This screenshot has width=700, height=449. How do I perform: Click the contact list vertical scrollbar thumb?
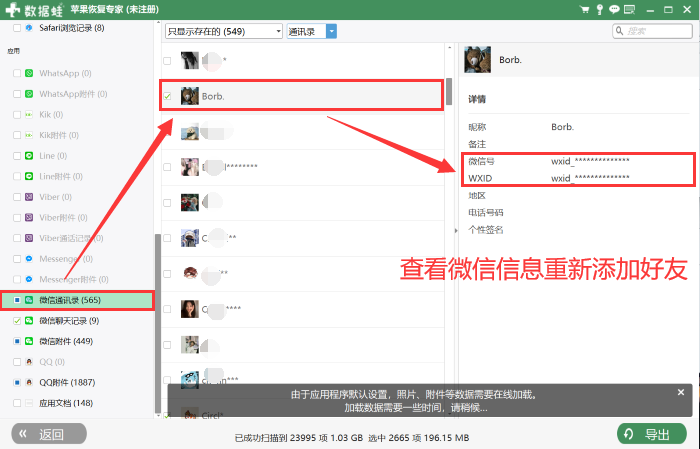tap(449, 91)
